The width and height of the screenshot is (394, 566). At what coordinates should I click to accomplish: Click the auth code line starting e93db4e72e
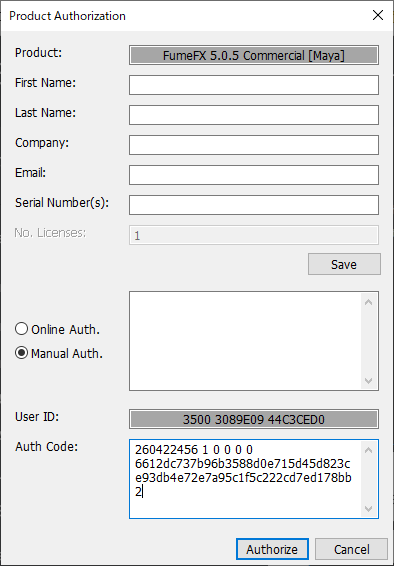243,478
